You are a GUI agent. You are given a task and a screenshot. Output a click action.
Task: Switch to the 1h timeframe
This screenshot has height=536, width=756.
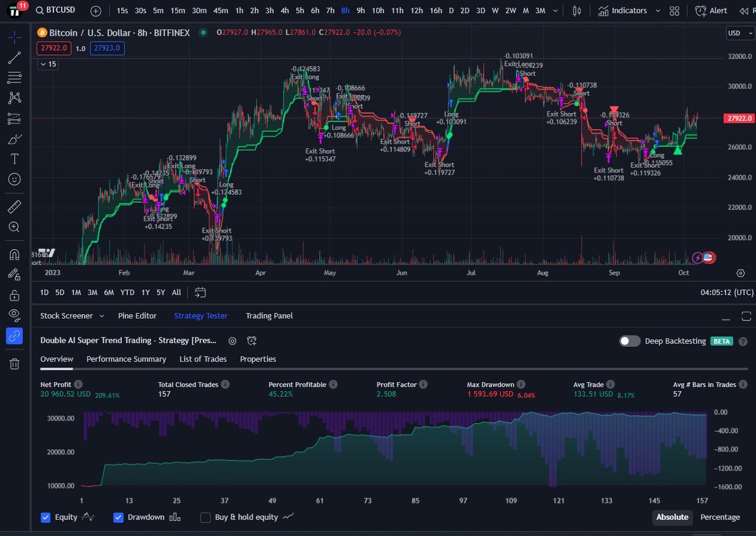click(239, 11)
